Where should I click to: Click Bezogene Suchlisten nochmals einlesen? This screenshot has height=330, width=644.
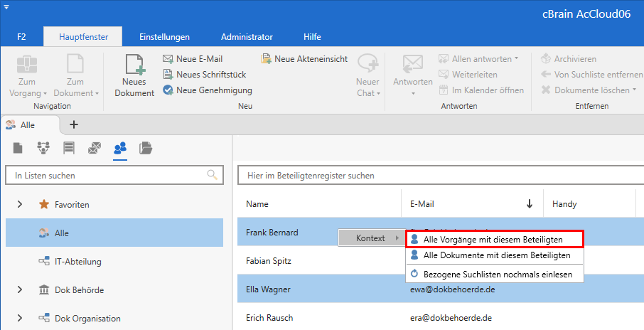point(498,274)
